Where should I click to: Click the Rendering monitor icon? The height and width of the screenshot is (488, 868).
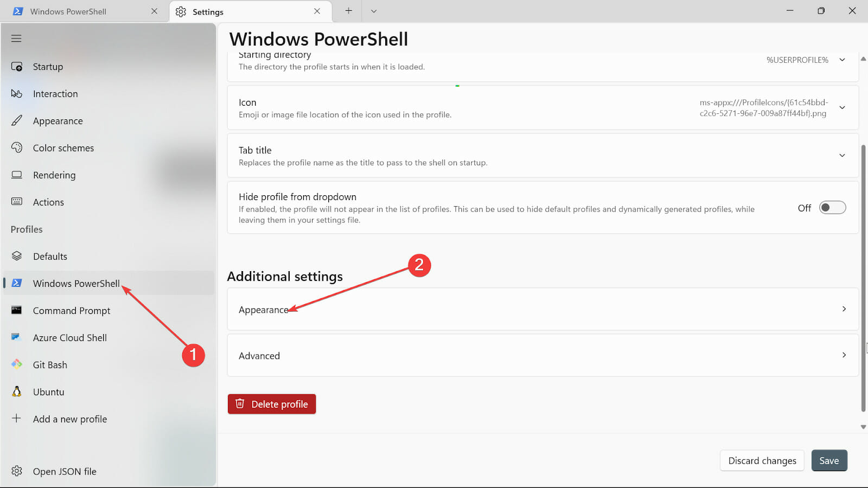pyautogui.click(x=17, y=175)
